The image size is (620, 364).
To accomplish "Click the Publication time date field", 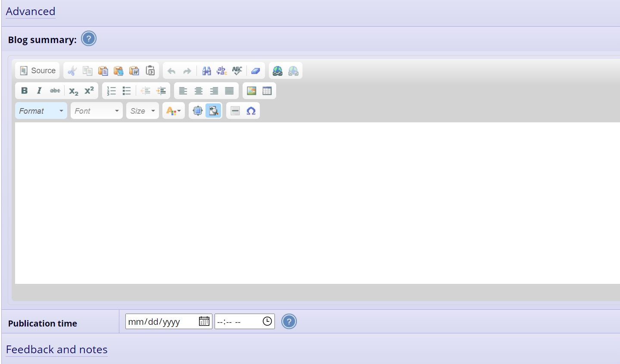I will (x=162, y=322).
